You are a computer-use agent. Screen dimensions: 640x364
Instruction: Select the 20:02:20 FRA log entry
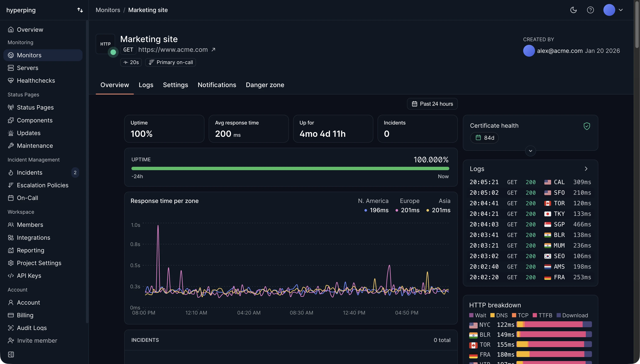530,277
